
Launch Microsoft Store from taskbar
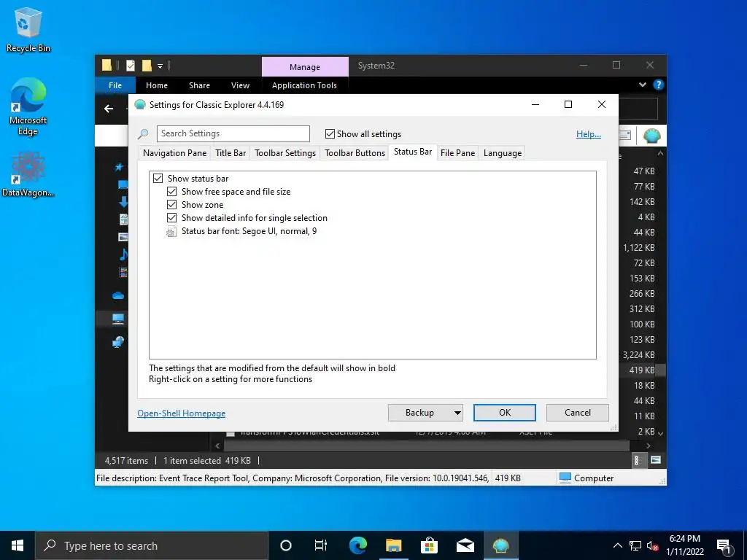(x=429, y=545)
